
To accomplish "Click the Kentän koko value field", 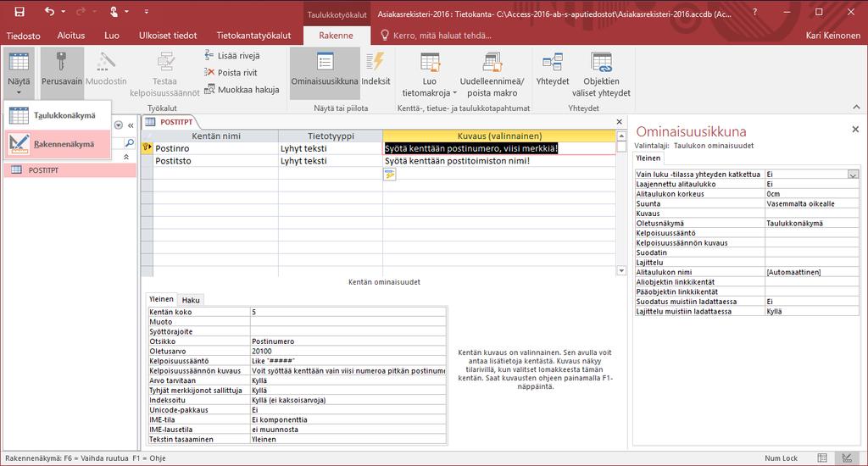I will click(x=348, y=312).
